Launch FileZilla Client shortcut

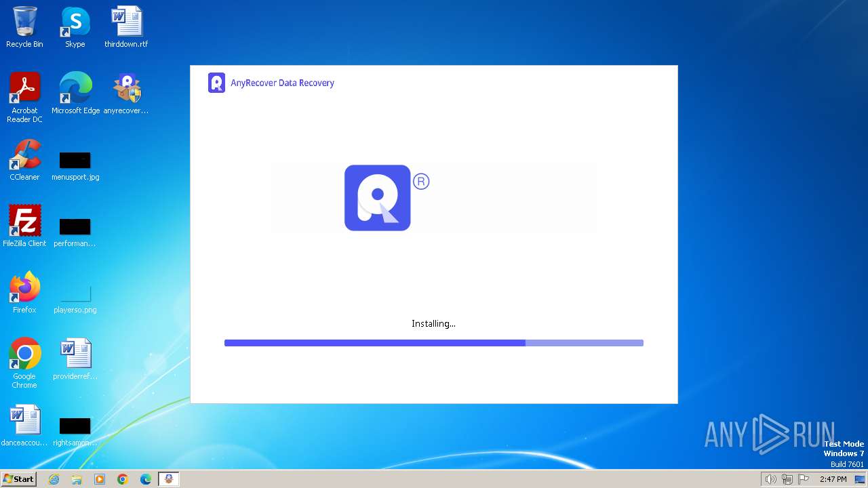coord(24,226)
